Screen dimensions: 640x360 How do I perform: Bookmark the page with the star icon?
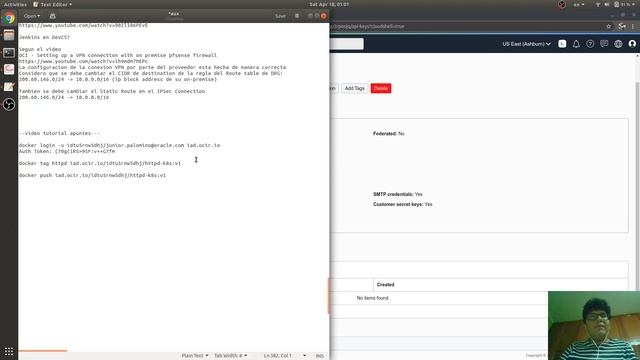point(609,26)
